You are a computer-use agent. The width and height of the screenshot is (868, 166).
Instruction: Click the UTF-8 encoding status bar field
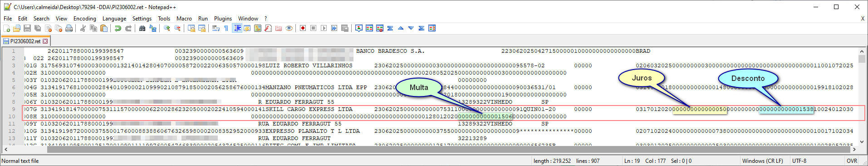tap(799, 161)
